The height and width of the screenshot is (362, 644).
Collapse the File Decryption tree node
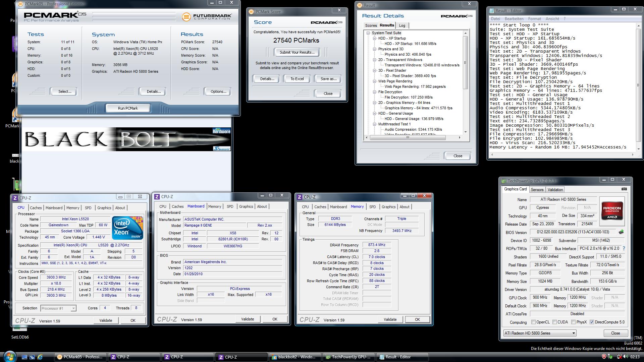tap(375, 92)
